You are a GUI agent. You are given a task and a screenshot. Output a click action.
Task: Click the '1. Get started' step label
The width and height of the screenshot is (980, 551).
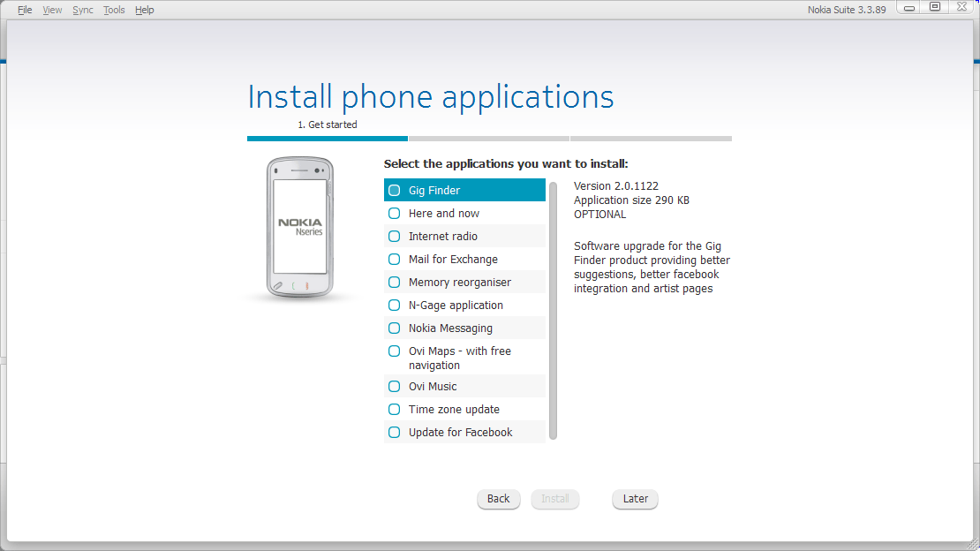click(328, 125)
